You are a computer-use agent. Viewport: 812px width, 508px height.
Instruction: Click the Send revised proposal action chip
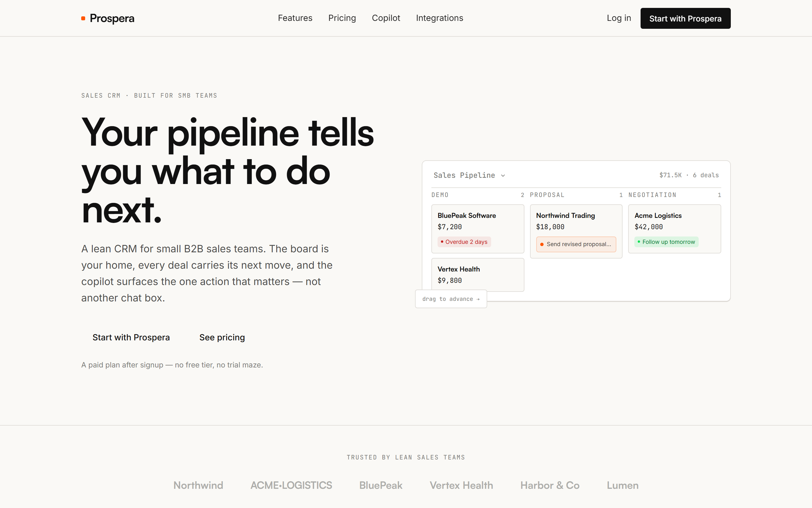[x=576, y=244]
